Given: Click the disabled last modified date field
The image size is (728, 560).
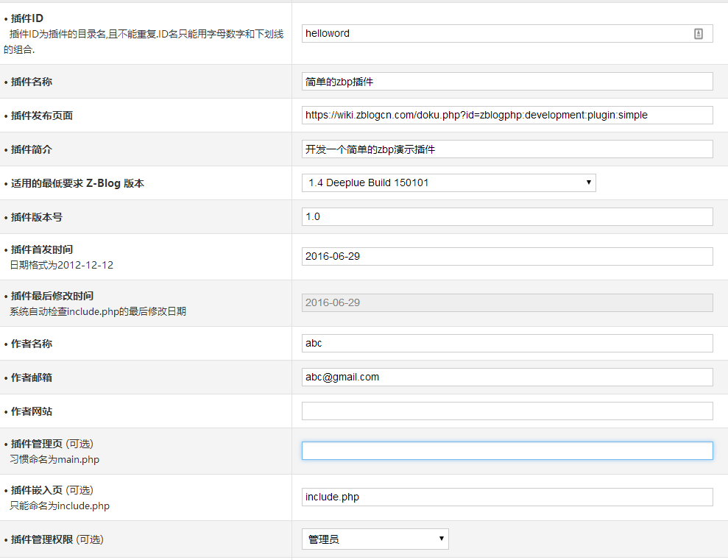Looking at the screenshot, I should coord(507,302).
